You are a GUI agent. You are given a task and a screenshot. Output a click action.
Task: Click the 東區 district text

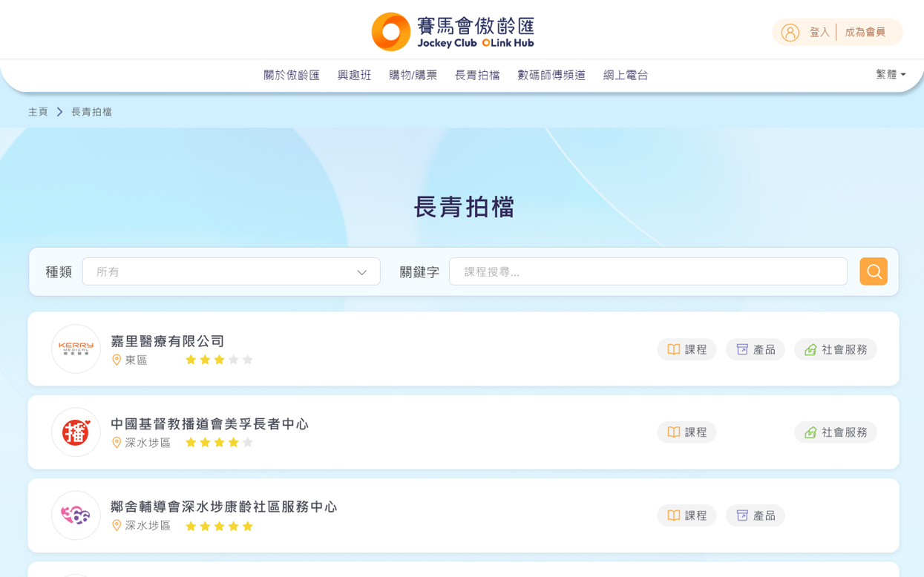coord(137,360)
